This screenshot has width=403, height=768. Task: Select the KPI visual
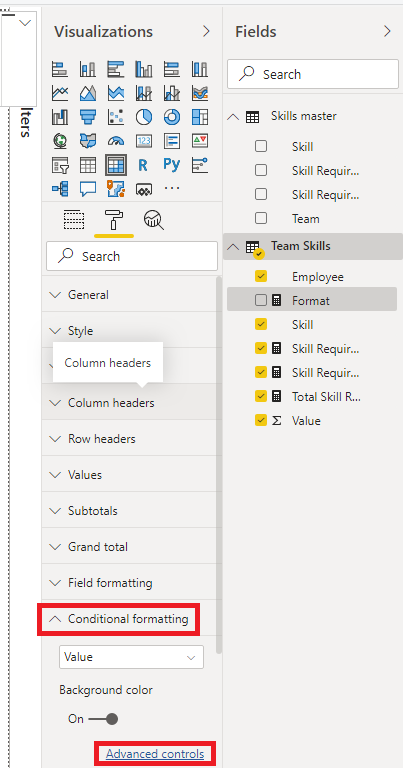200,141
